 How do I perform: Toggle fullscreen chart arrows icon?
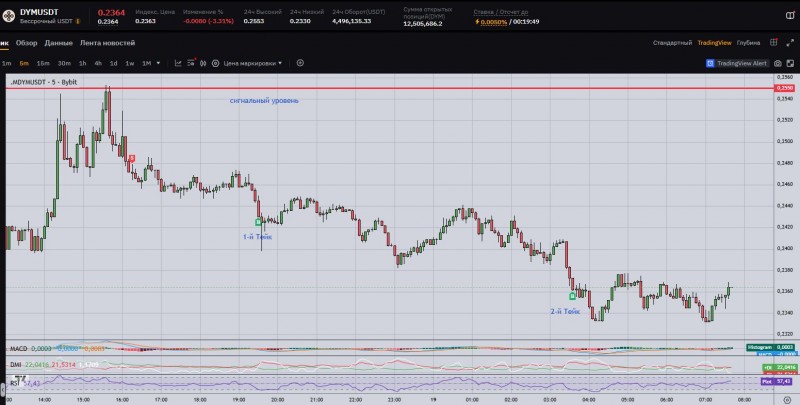tap(790, 43)
